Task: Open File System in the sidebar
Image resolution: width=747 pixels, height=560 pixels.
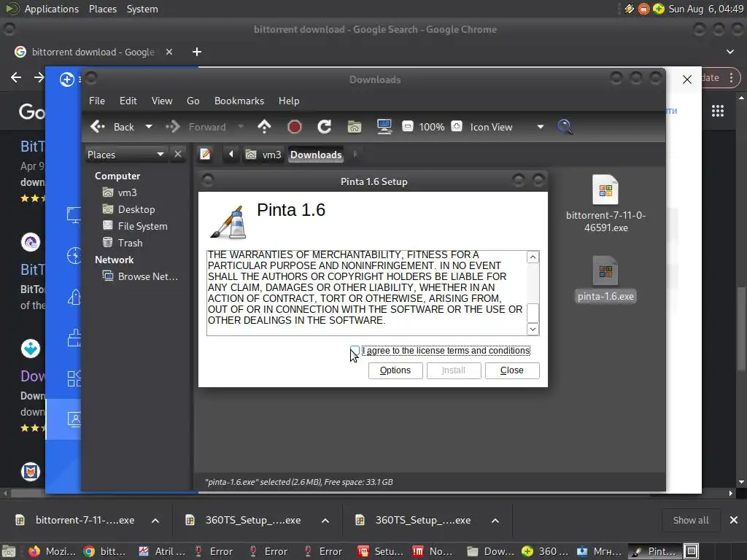Action: coord(135,226)
